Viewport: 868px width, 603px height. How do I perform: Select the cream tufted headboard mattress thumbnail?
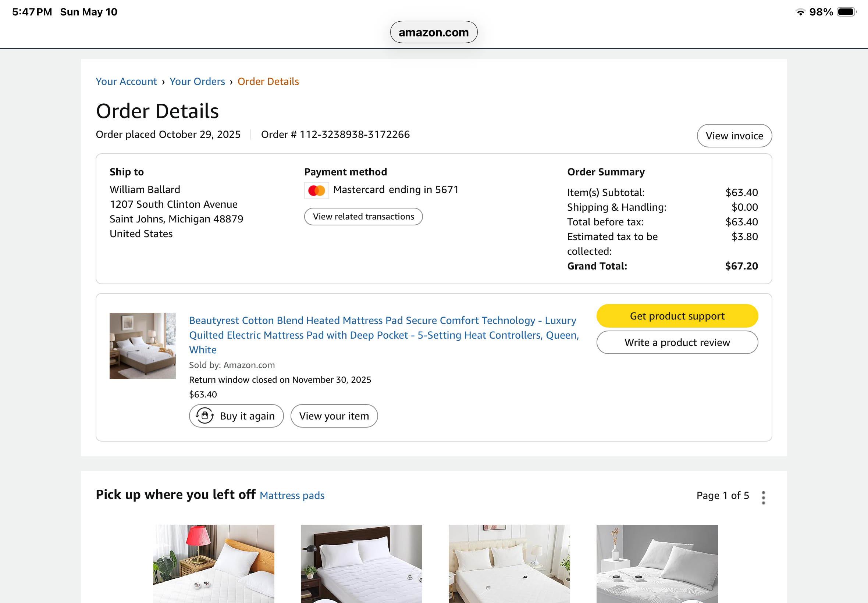pos(509,563)
